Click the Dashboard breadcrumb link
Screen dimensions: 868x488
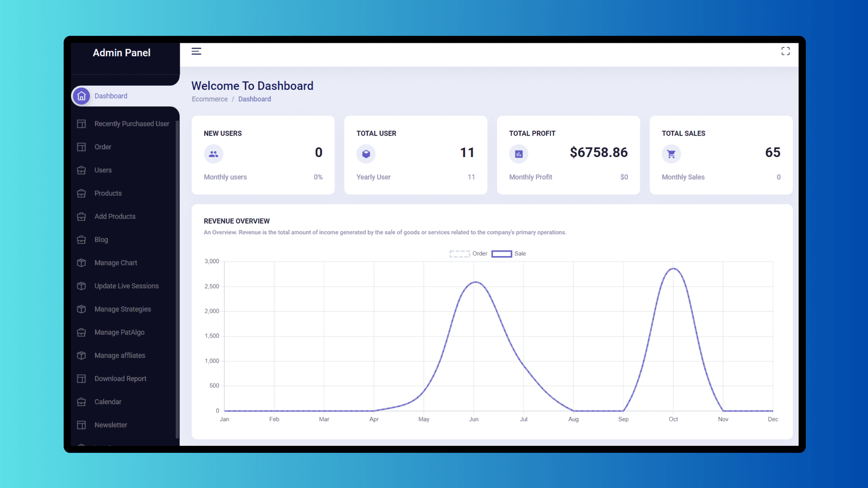coord(254,99)
